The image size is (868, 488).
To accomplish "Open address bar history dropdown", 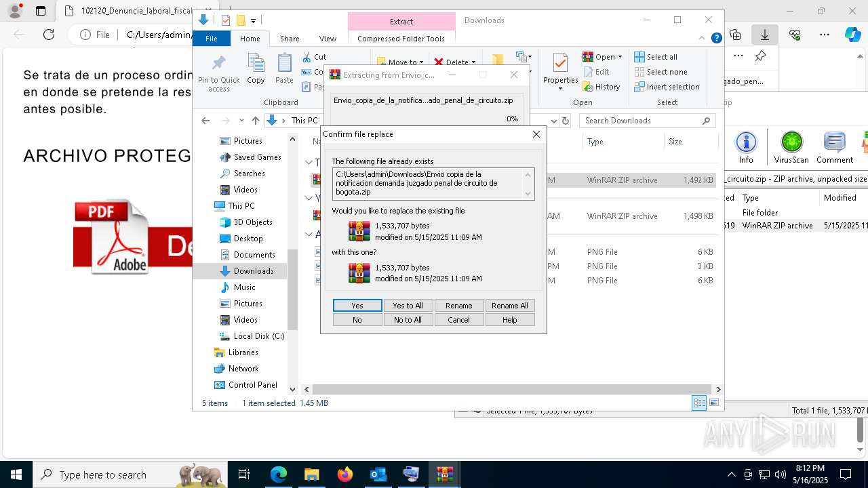I will click(554, 121).
